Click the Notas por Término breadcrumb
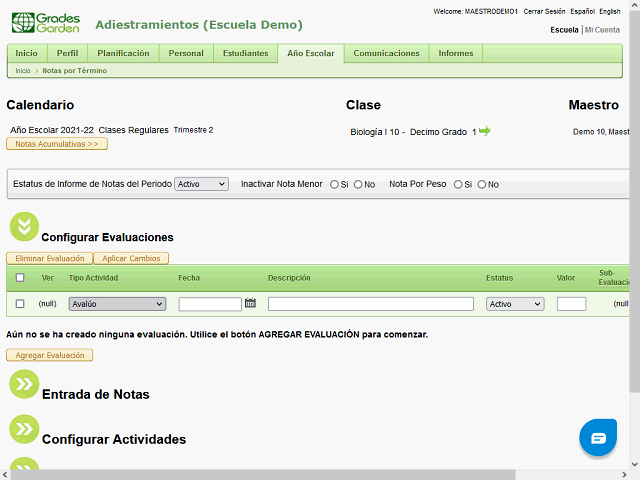 pos(75,71)
